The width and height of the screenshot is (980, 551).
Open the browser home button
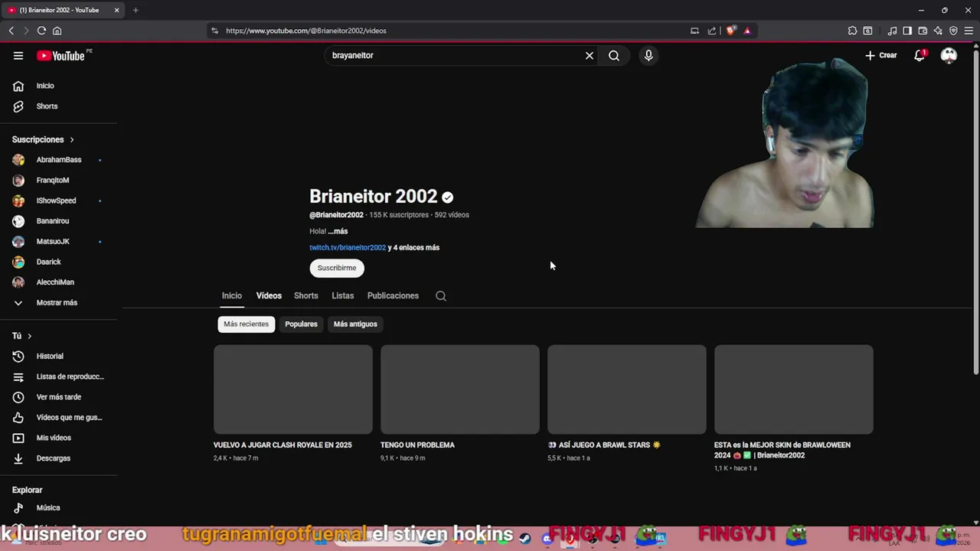coord(57,31)
